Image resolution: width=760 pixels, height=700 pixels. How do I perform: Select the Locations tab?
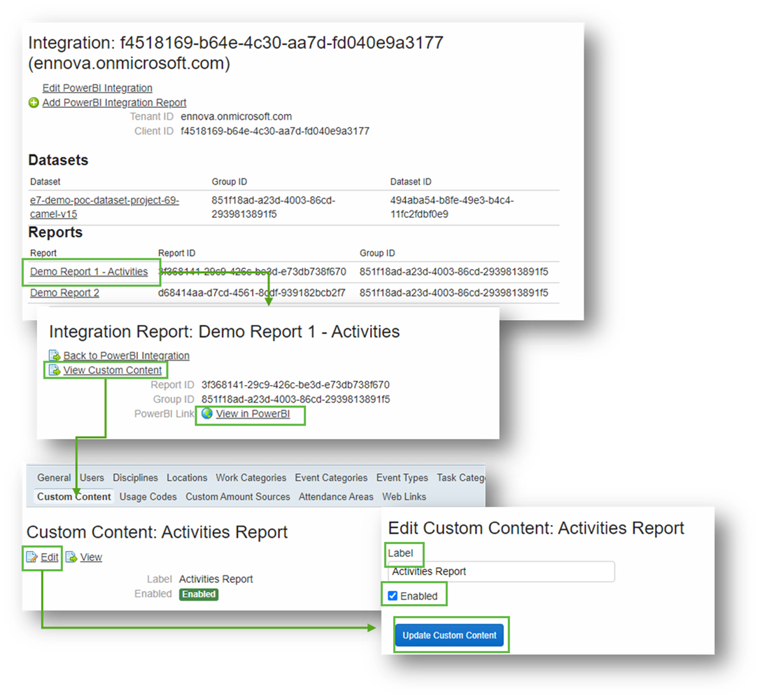187,478
